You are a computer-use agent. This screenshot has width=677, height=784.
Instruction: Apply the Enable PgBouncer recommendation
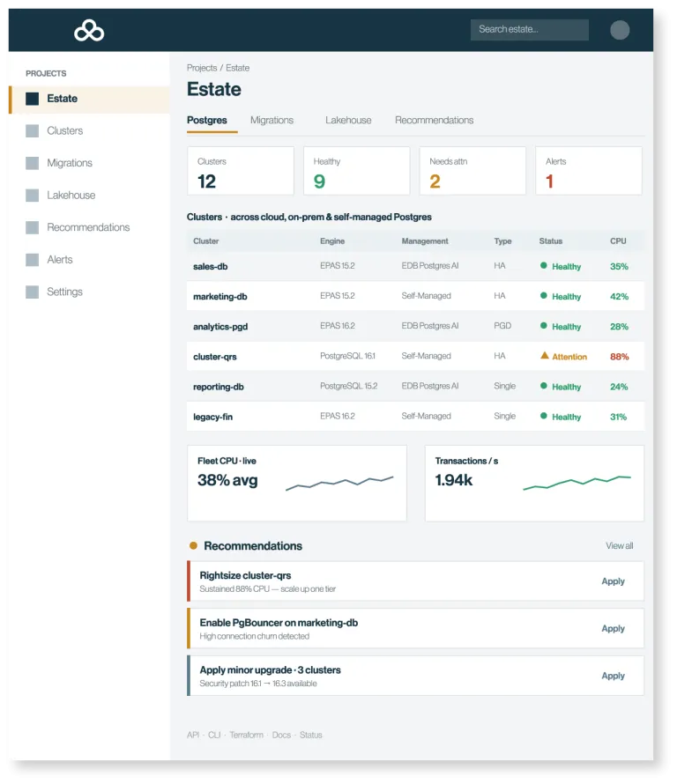613,628
